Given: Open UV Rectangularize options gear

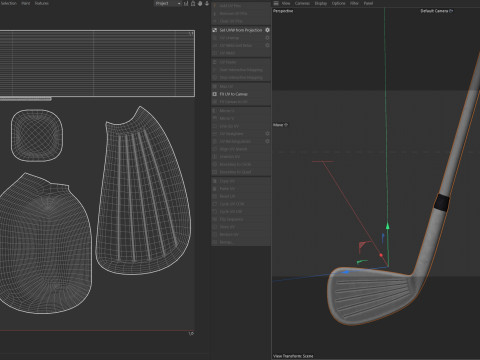Looking at the screenshot, I should click(x=267, y=141).
